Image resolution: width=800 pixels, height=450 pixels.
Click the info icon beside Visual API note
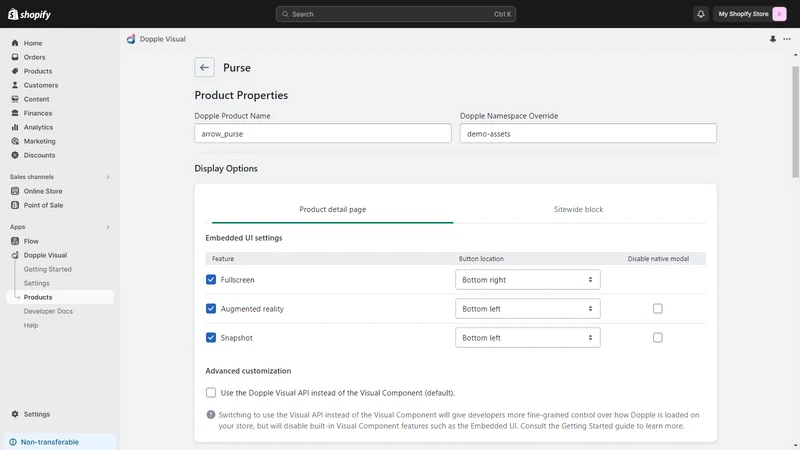(x=211, y=414)
